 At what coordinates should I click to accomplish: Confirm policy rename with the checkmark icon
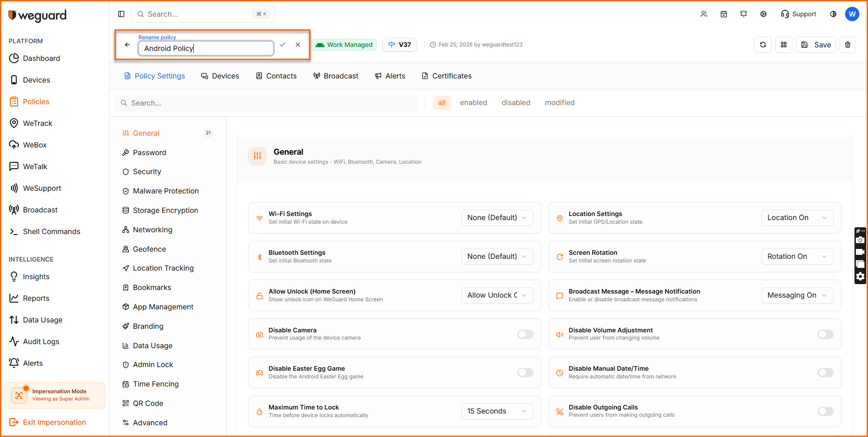tap(283, 45)
